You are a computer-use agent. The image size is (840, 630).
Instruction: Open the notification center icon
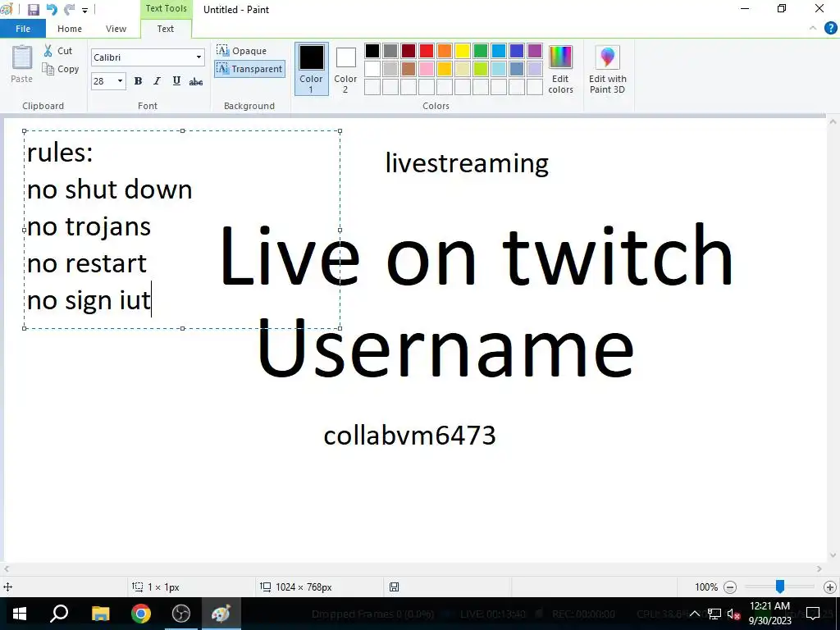(x=813, y=614)
